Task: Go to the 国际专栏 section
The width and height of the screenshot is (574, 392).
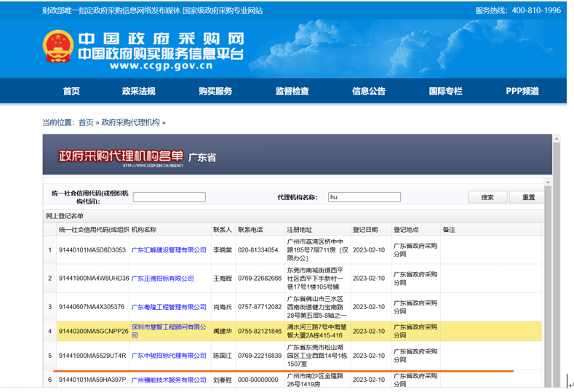Action: (x=445, y=91)
